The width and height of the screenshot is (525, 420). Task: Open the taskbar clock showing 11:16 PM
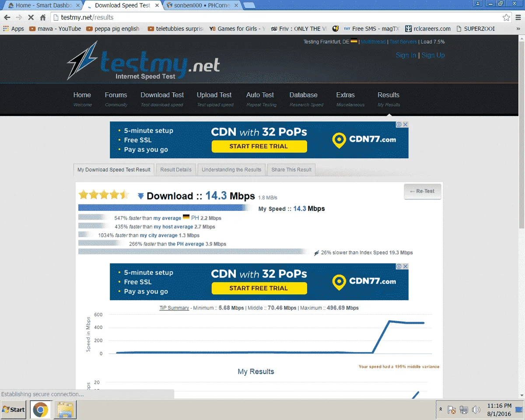click(x=499, y=409)
